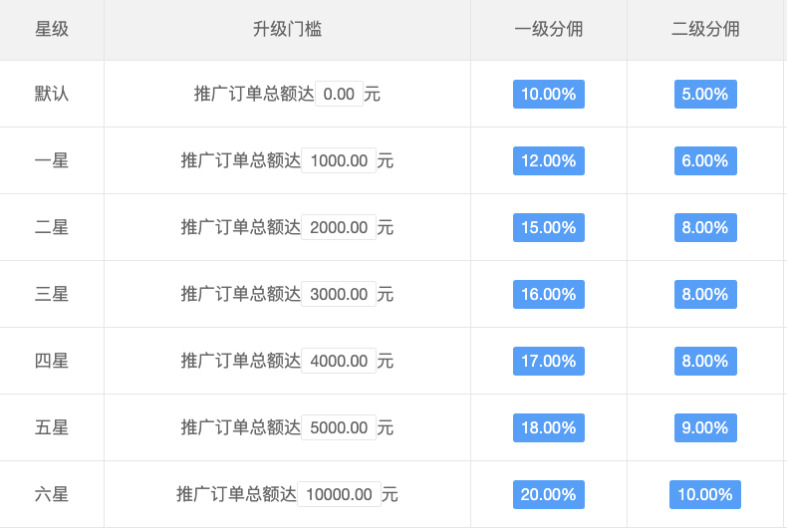
Task: Focus the 2000.00 amount input field
Action: tap(339, 227)
